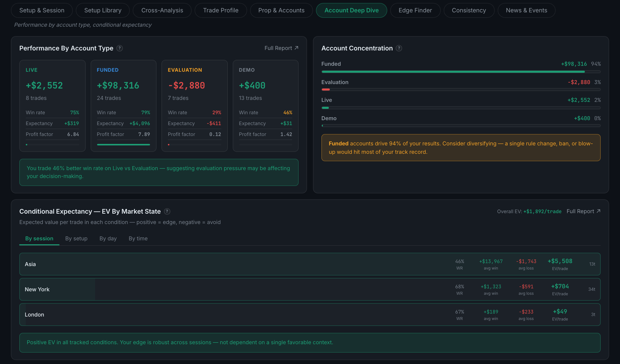Click Funded card profit factor progress bar
The width and height of the screenshot is (620, 364).
124,145
